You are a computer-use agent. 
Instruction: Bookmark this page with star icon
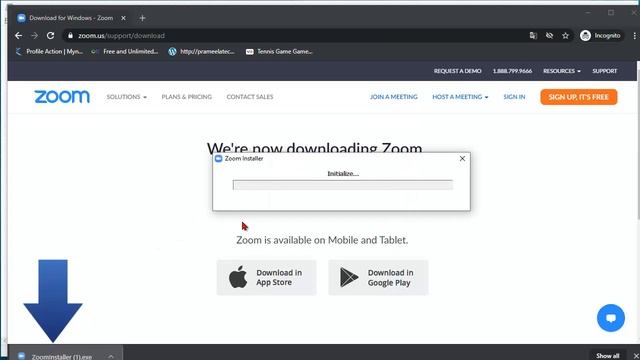[565, 36]
